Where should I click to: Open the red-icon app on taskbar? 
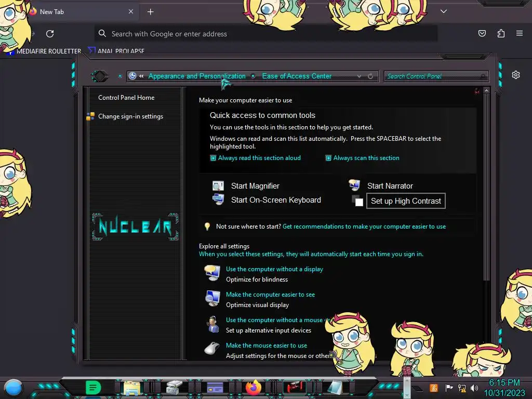coord(295,387)
